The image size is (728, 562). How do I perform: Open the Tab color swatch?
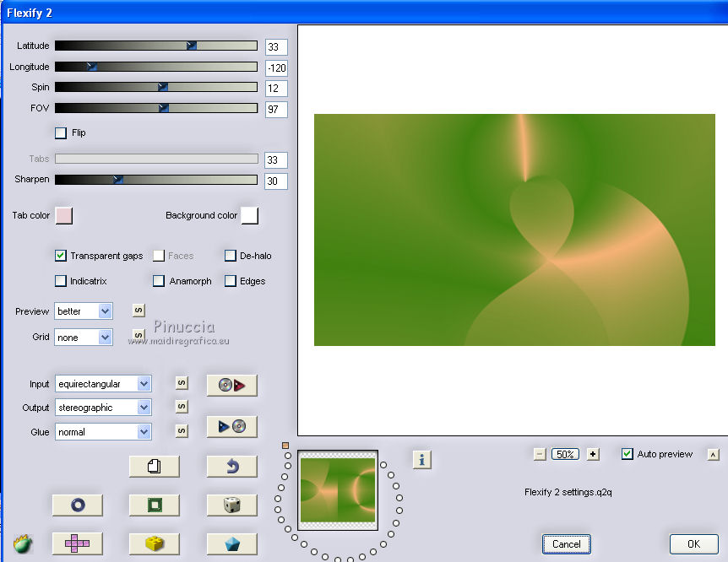[63, 216]
